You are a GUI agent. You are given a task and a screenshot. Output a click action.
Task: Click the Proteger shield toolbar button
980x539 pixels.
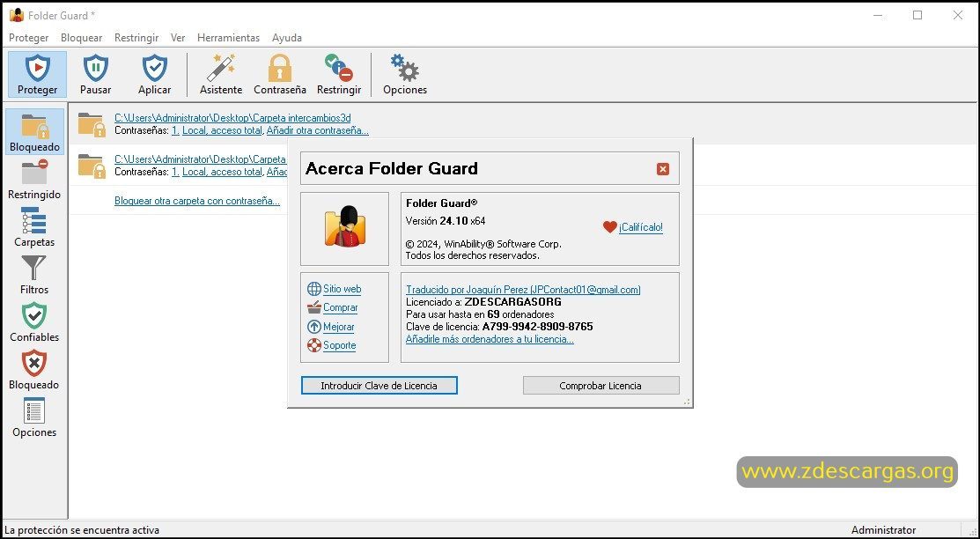click(x=38, y=74)
